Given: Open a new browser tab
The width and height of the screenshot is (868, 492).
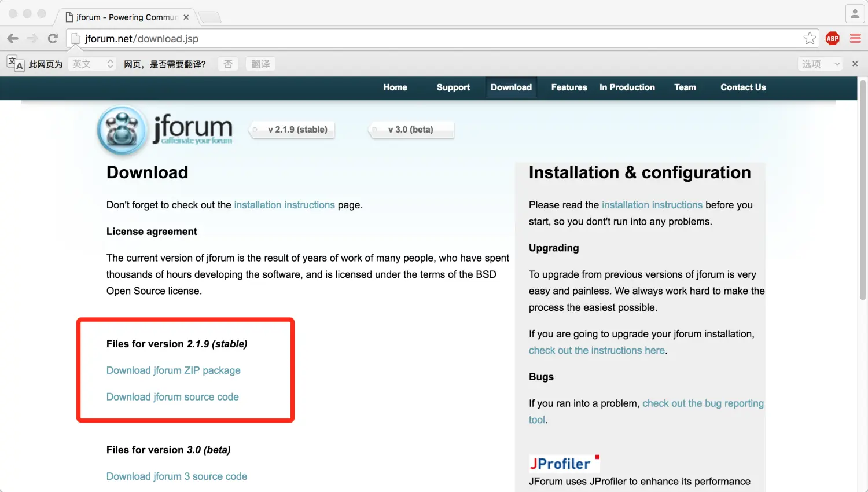Looking at the screenshot, I should 209,17.
